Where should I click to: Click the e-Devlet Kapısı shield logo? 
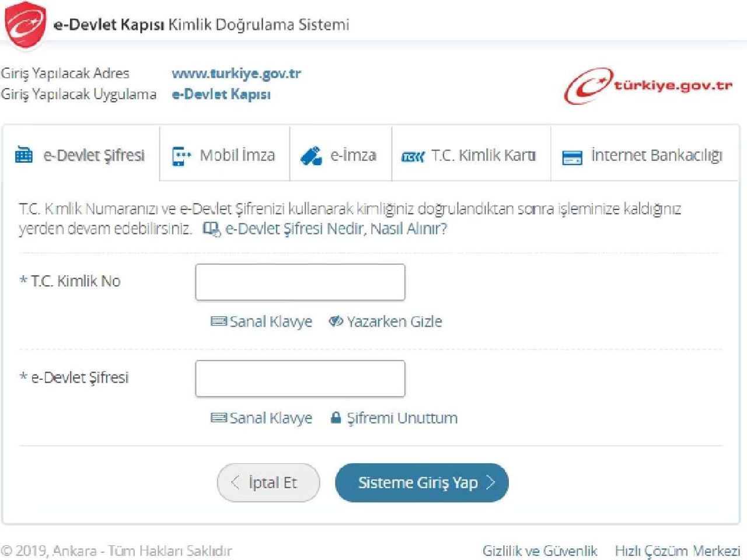pos(25,24)
